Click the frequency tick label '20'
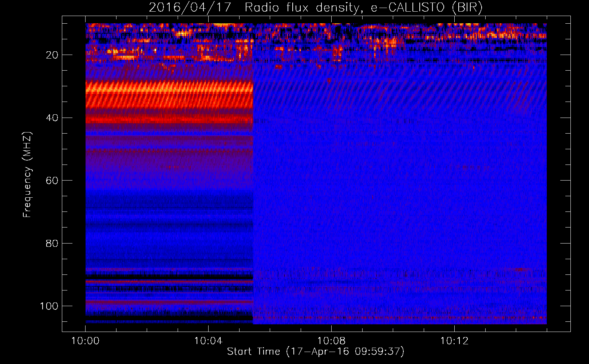Screen dimensions: 589x364 pyautogui.click(x=52, y=55)
